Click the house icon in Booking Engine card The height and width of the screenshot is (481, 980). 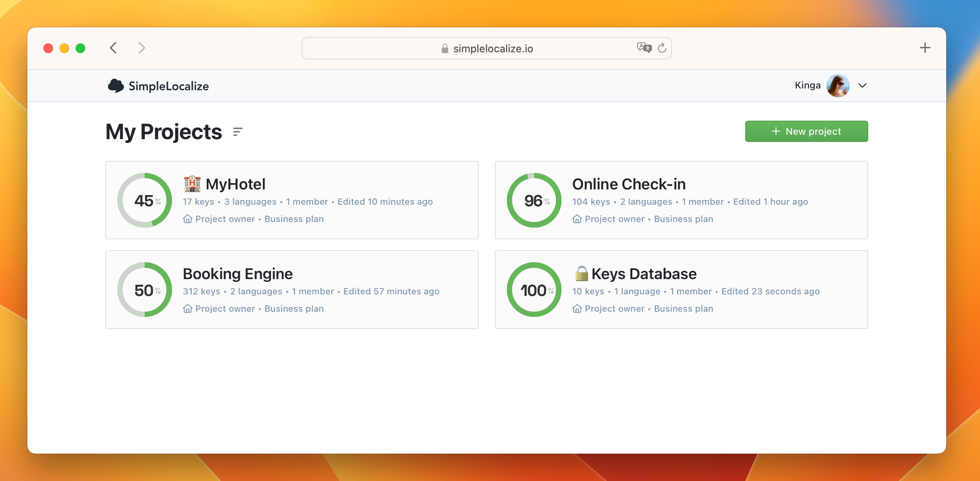[187, 308]
